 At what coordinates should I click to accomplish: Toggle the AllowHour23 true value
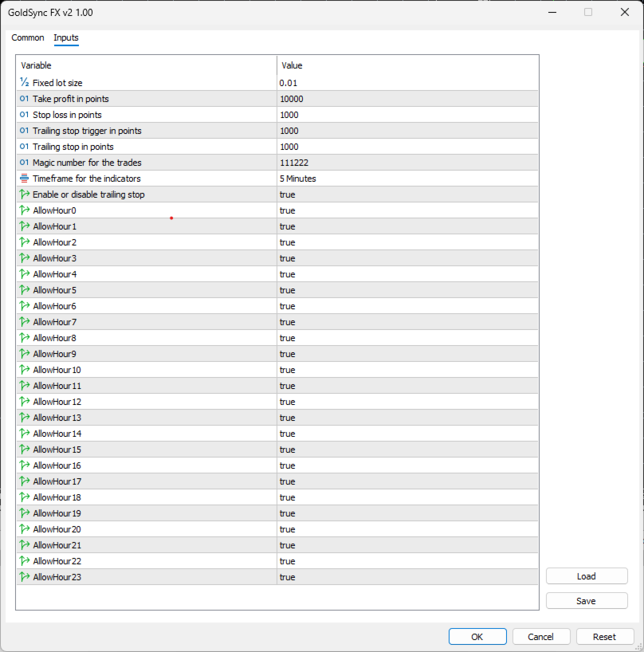click(x=287, y=577)
